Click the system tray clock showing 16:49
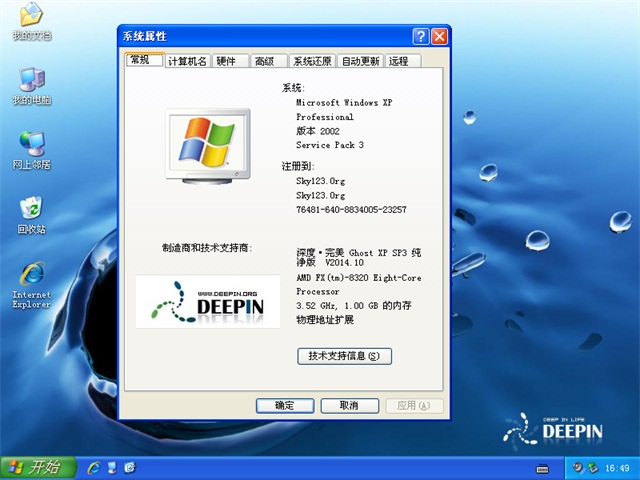Screen dimensions: 640x480 [616, 468]
